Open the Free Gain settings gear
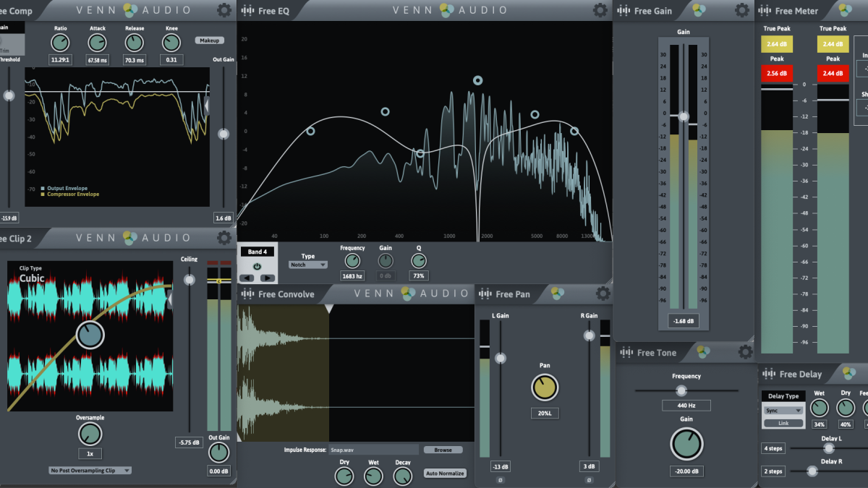The height and width of the screenshot is (488, 868). click(742, 10)
